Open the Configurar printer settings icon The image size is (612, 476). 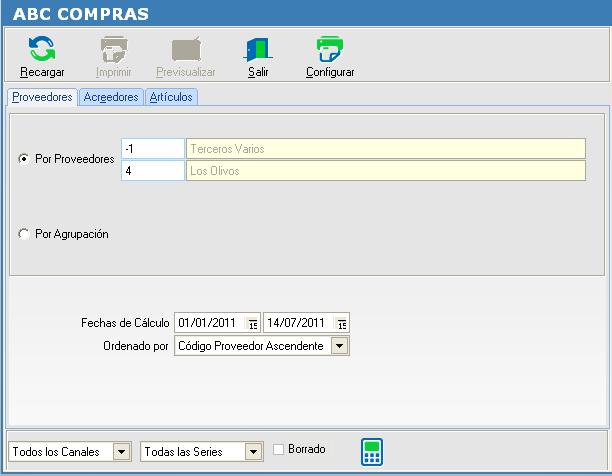tap(330, 49)
